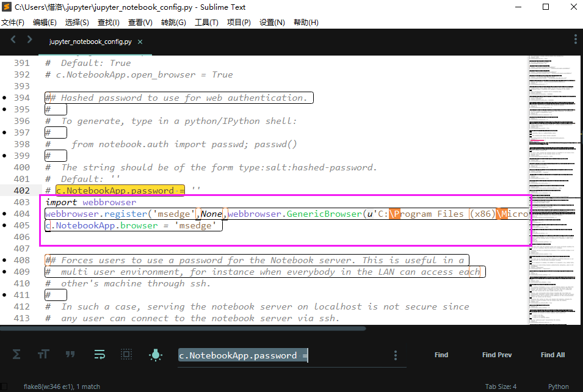The width and height of the screenshot is (583, 392).
Task: Open the 工具(T) menu
Action: click(206, 23)
